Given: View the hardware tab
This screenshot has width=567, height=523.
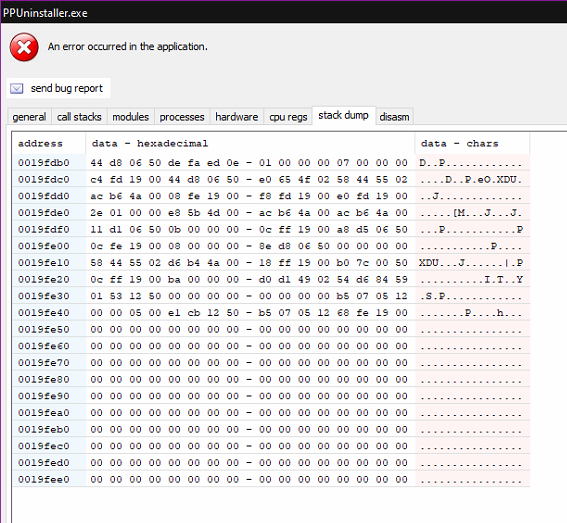Looking at the screenshot, I should point(237,117).
